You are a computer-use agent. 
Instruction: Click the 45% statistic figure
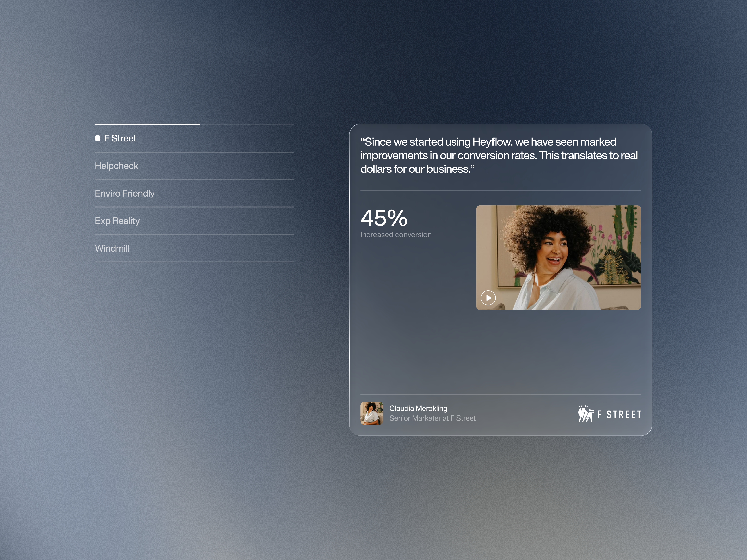coord(384,218)
